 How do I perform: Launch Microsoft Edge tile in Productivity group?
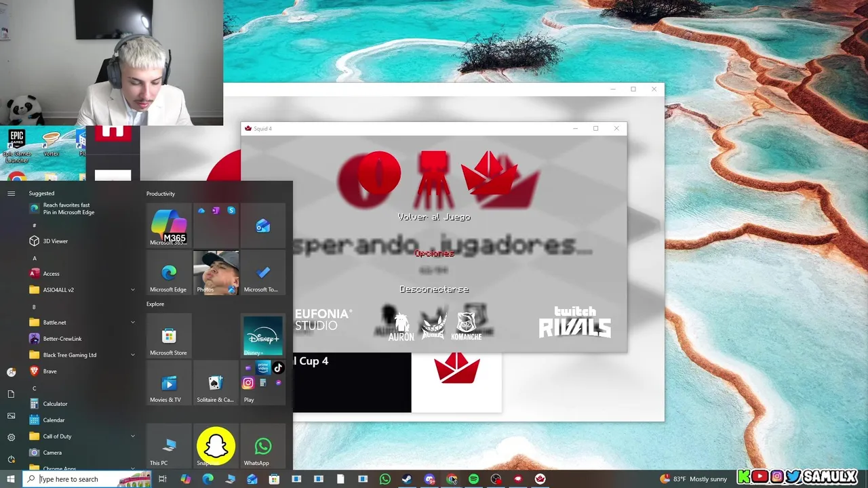click(x=169, y=272)
